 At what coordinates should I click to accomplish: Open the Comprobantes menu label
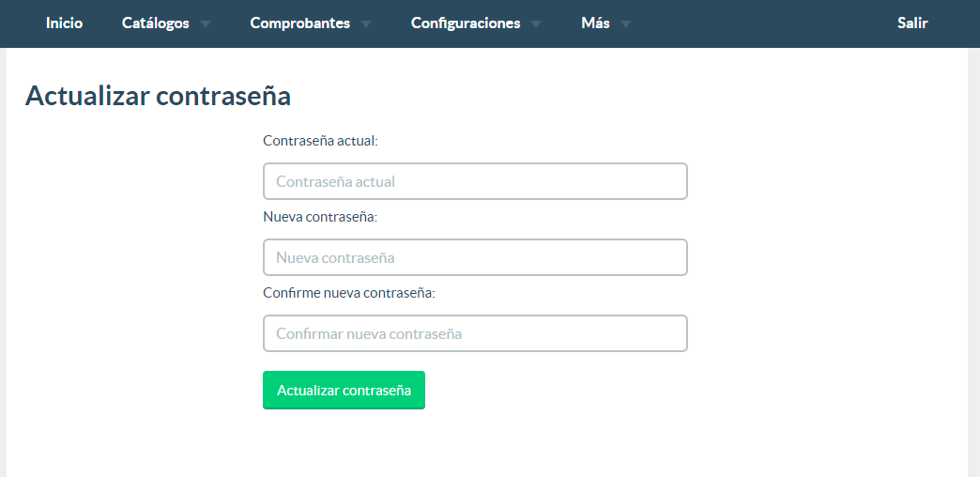300,23
